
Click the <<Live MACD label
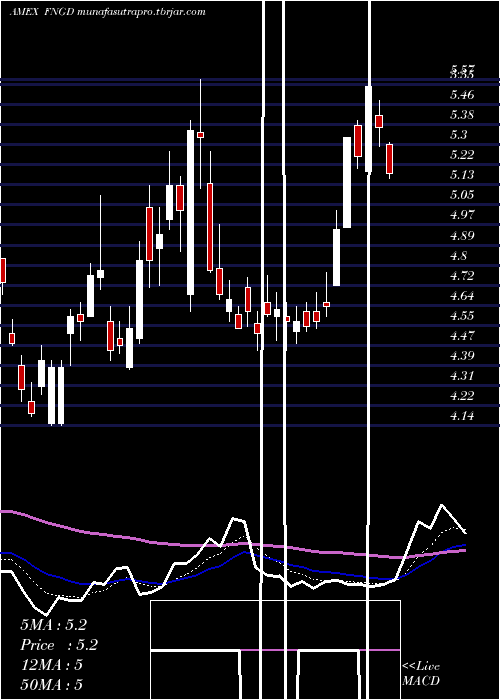[421, 674]
